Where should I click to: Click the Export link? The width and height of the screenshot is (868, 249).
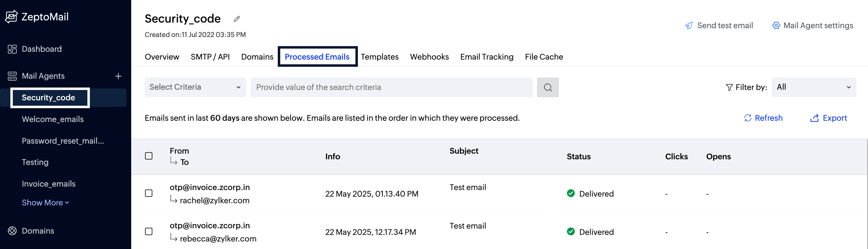(829, 118)
